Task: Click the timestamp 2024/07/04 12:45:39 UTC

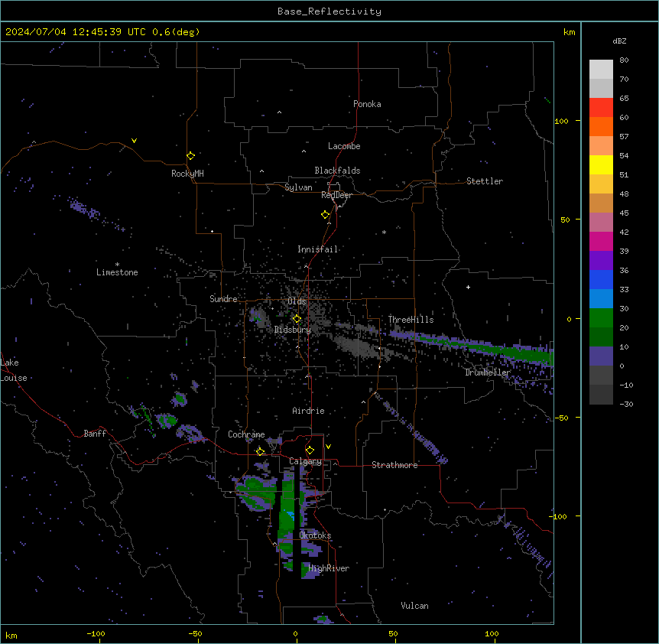Action: click(76, 32)
